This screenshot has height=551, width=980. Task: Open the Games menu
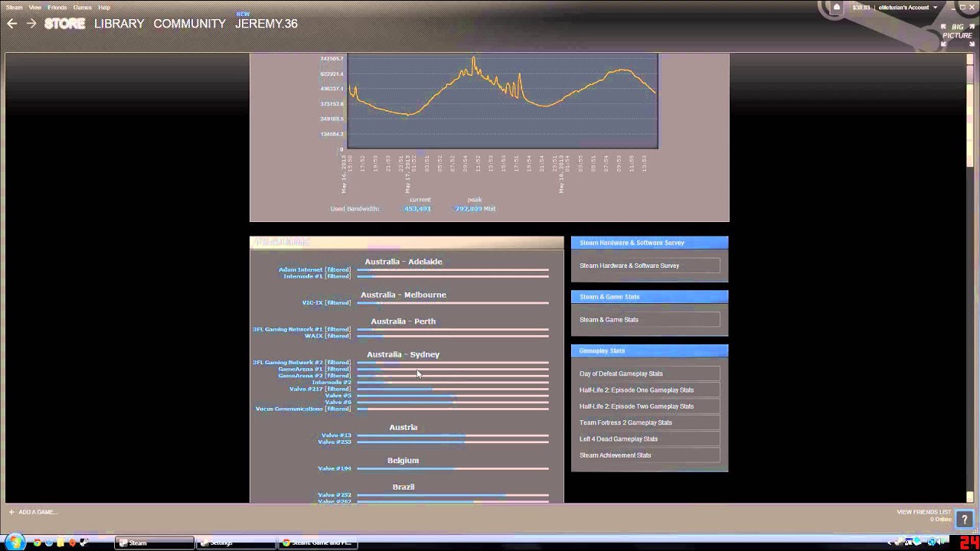click(83, 8)
